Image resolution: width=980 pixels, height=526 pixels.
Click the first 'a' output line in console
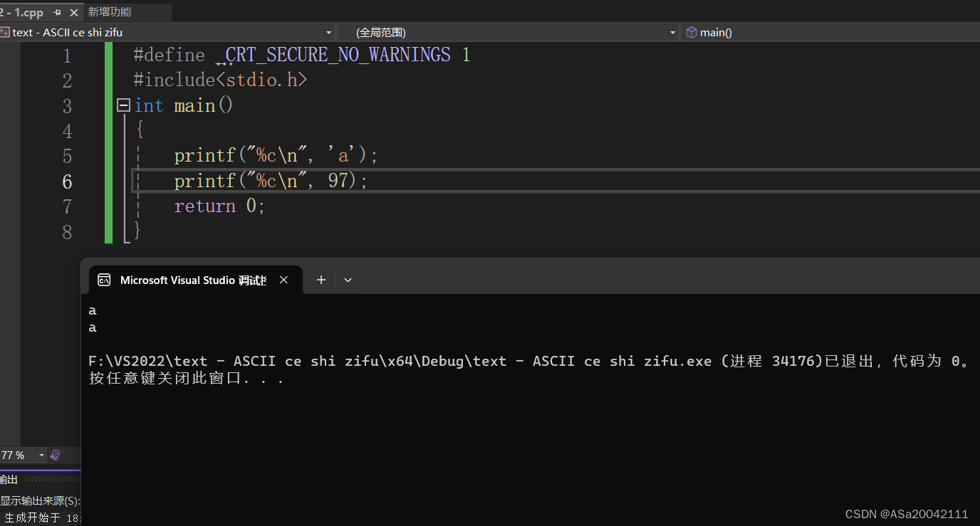[x=93, y=310]
